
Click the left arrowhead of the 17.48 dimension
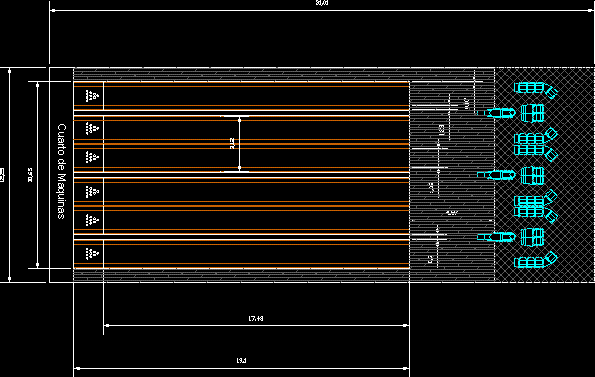(107, 325)
